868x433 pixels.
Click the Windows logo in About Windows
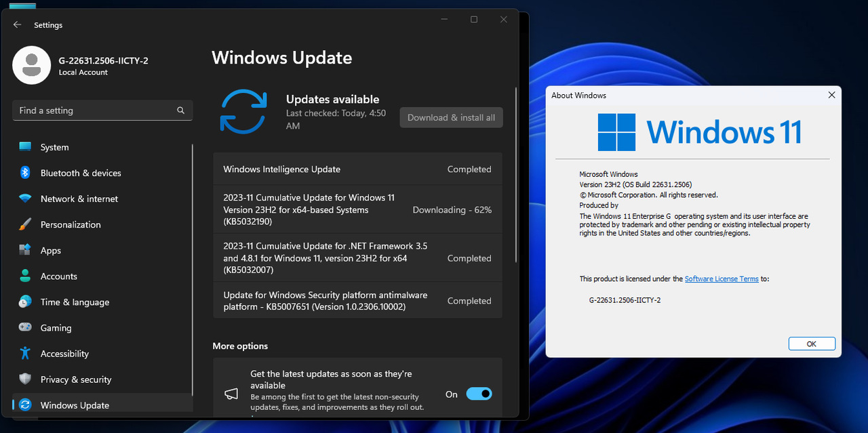tap(616, 132)
